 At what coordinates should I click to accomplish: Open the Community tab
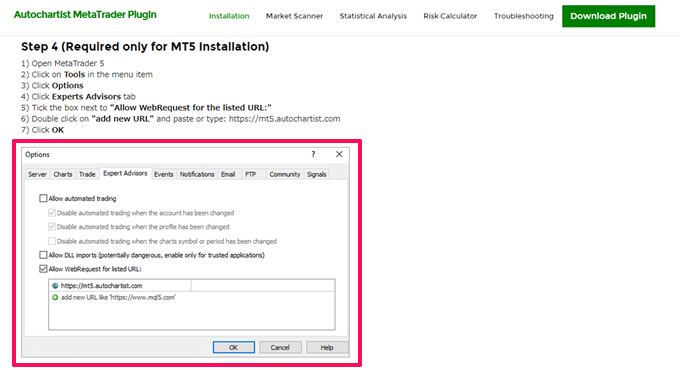point(284,174)
